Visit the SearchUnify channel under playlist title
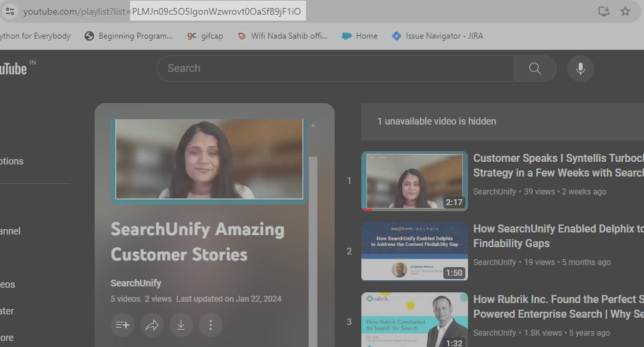644x347 pixels. pyautogui.click(x=135, y=283)
